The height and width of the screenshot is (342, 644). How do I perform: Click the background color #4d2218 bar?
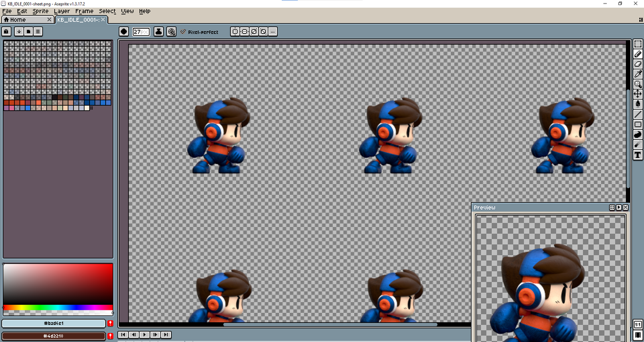coord(54,336)
